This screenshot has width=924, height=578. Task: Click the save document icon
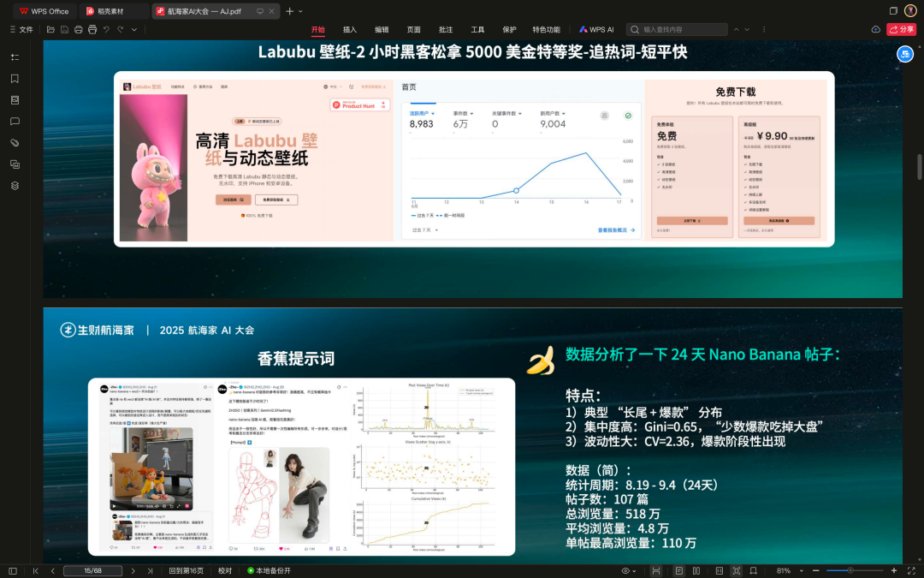65,29
